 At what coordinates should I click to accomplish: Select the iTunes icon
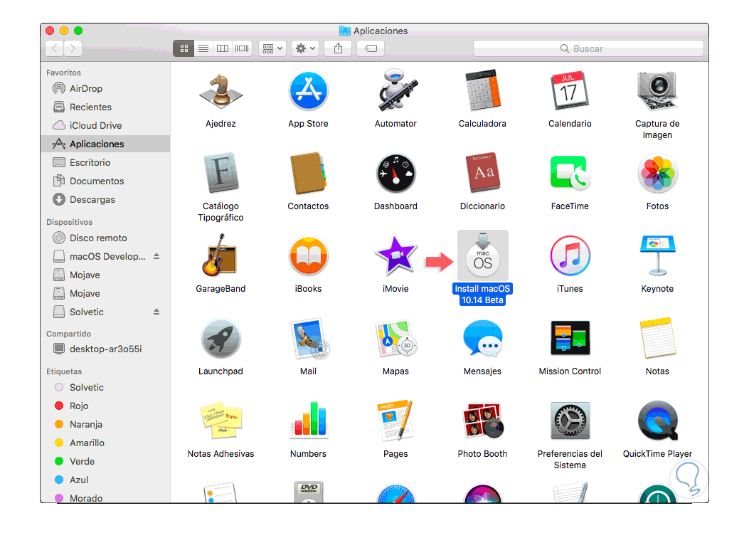pyautogui.click(x=570, y=255)
